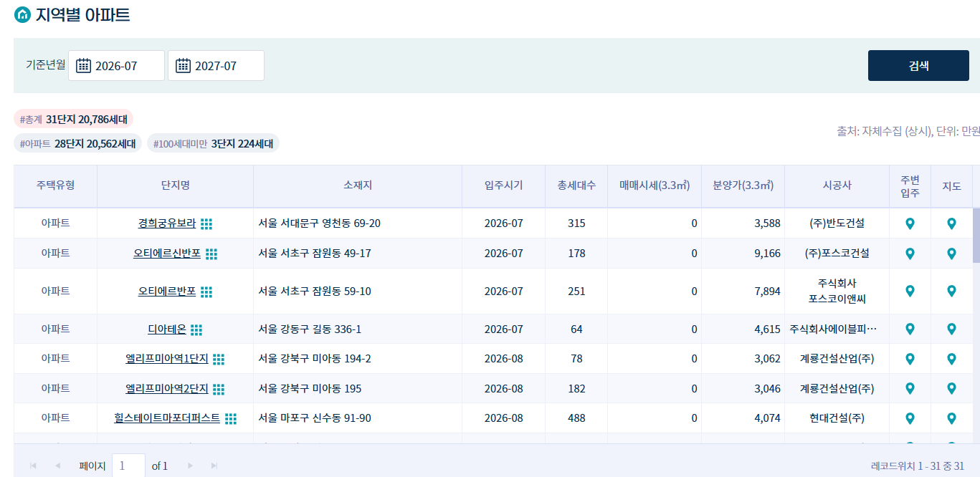This screenshot has width=980, height=477.
Task: Click grid icon next to 엘리프미아역1단지
Action: (x=219, y=360)
